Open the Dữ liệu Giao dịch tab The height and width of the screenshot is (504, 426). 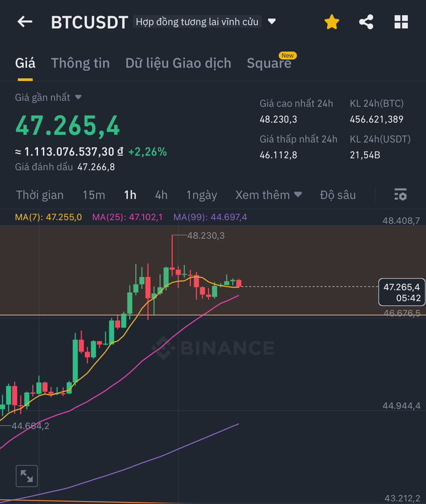[x=178, y=63]
